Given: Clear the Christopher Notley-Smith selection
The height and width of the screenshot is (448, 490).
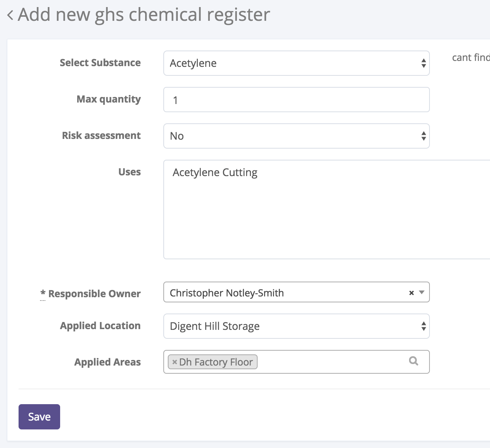Looking at the screenshot, I should pos(411,293).
